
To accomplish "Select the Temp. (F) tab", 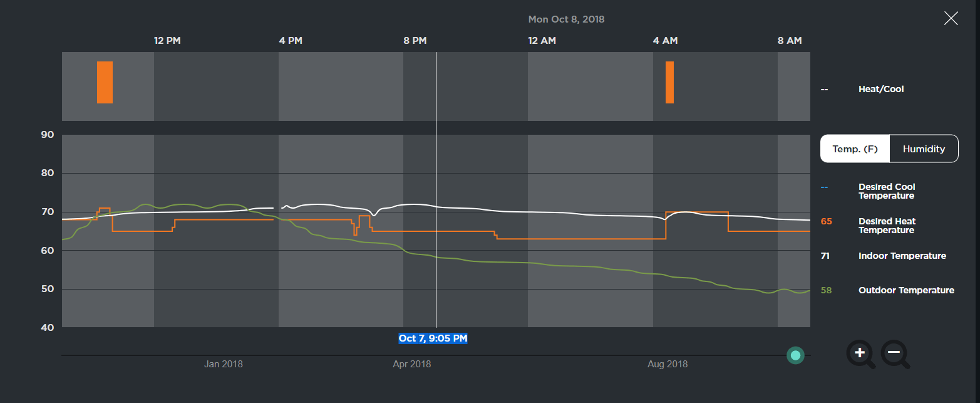I will 854,149.
